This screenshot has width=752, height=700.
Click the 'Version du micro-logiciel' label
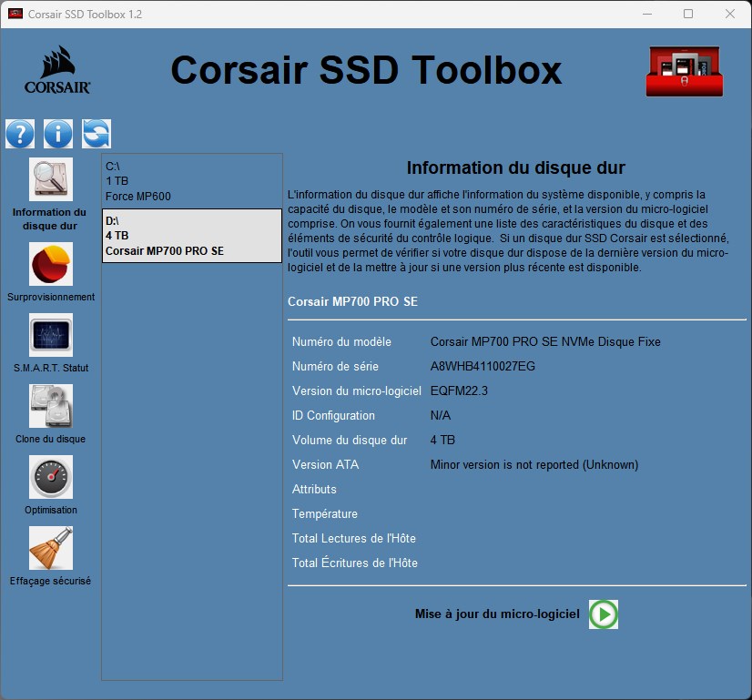pyautogui.click(x=357, y=391)
